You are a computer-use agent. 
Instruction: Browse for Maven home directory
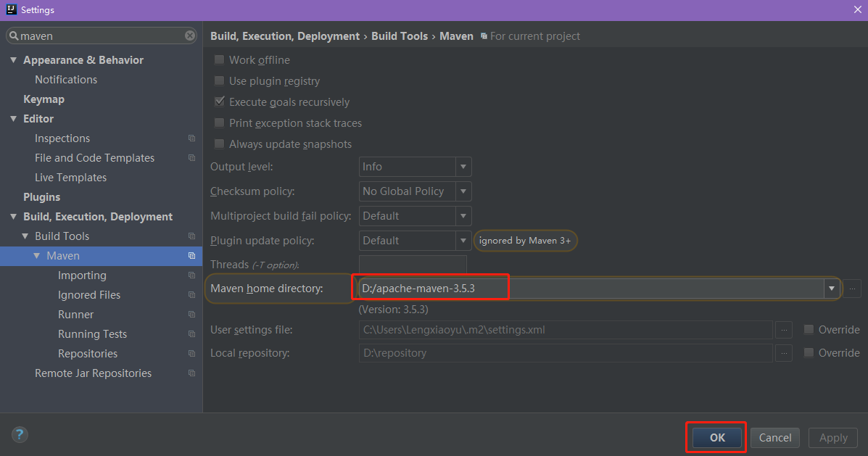coord(852,289)
